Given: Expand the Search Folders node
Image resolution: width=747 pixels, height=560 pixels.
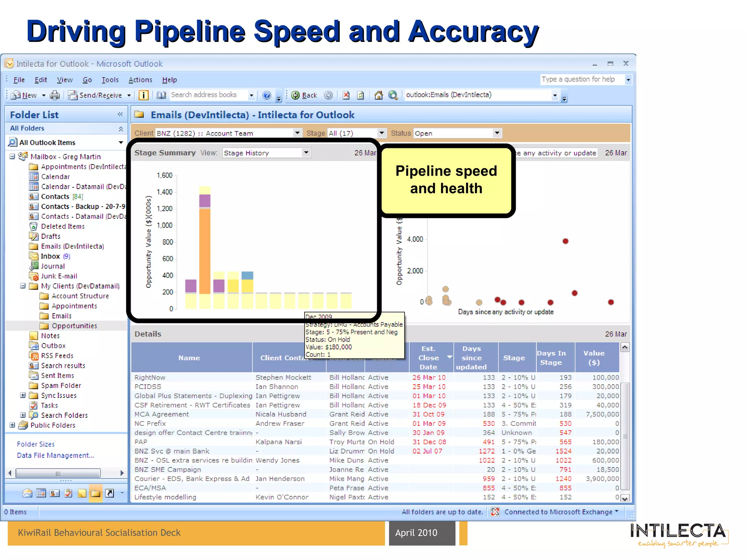Looking at the screenshot, I should point(23,415).
